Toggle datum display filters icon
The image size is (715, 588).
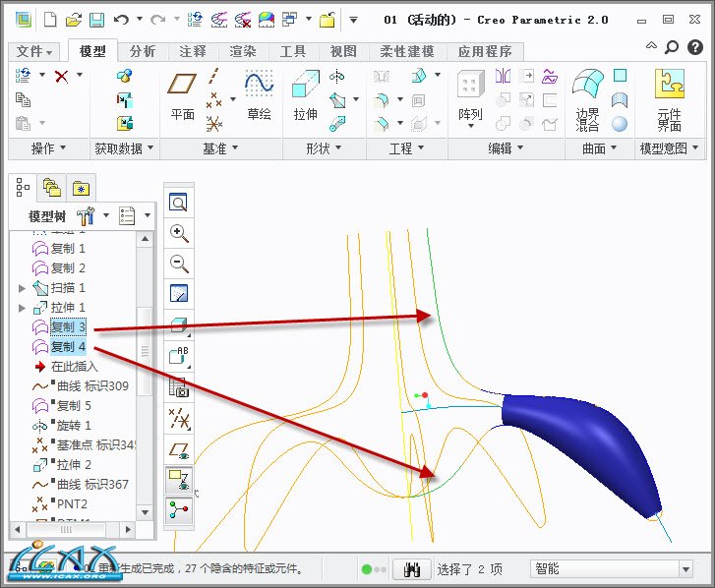pyautogui.click(x=179, y=418)
